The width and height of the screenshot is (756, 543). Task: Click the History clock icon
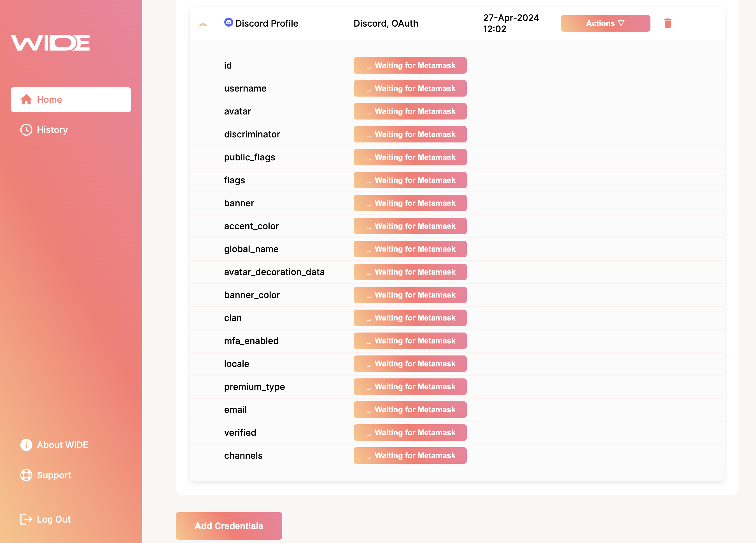26,130
